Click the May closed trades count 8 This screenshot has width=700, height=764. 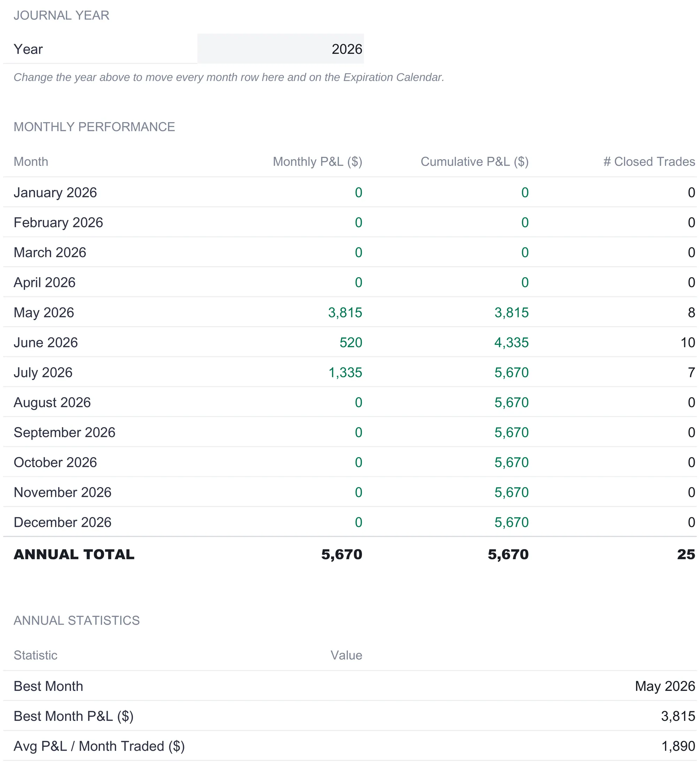(x=691, y=313)
